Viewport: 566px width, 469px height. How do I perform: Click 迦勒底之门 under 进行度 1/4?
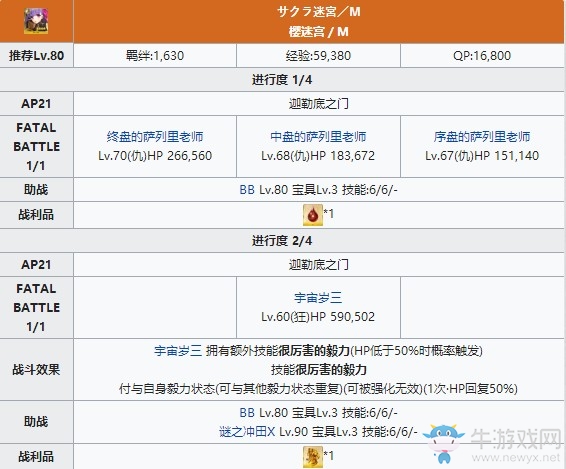pos(318,104)
